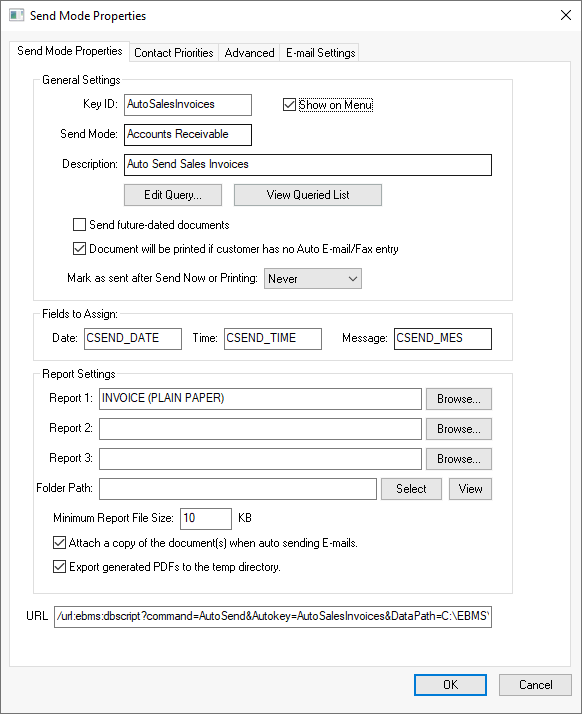
Task: Click the window icon in title bar
Action: [16, 15]
